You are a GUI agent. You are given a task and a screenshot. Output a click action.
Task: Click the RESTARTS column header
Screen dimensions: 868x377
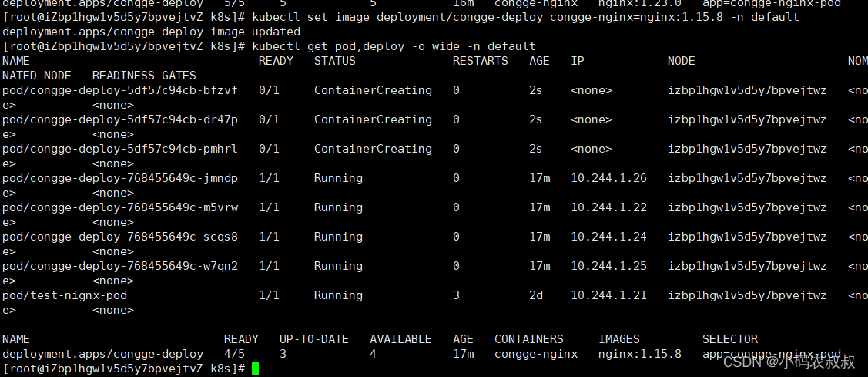tap(480, 61)
